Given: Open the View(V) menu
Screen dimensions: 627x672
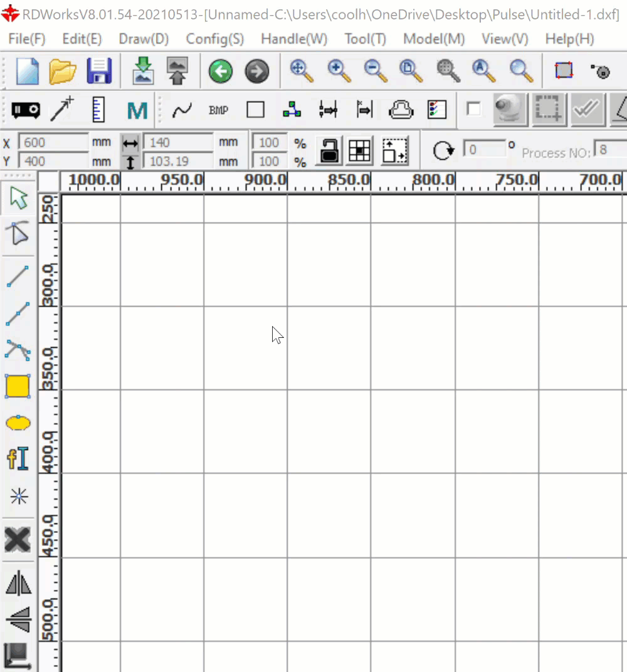Looking at the screenshot, I should (x=505, y=39).
